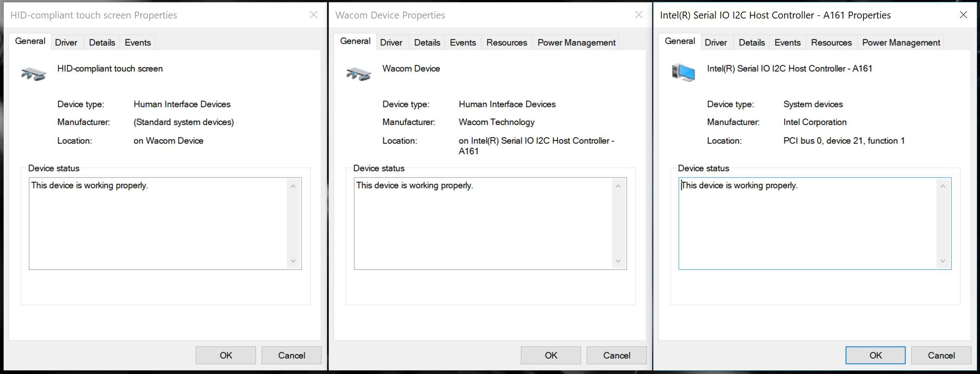This screenshot has height=374, width=980.
Task: Open Details tab in Wacom Device window
Action: tap(427, 43)
